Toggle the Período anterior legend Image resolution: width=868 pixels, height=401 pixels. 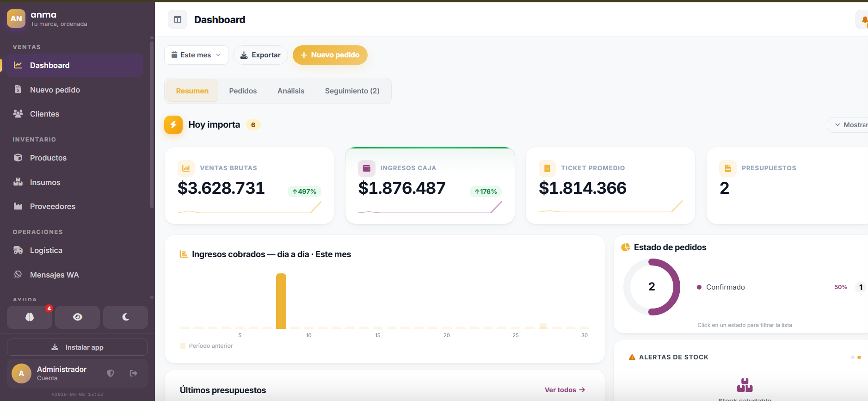click(x=206, y=346)
